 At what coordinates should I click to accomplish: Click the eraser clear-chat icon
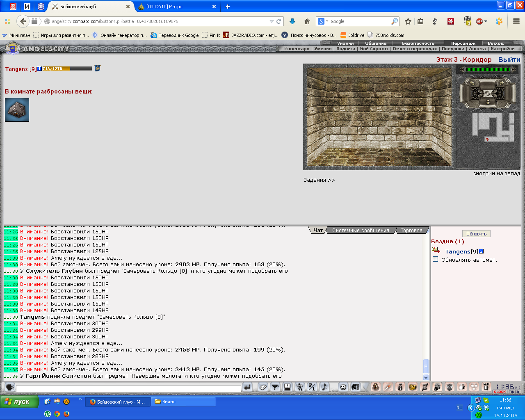point(263,387)
